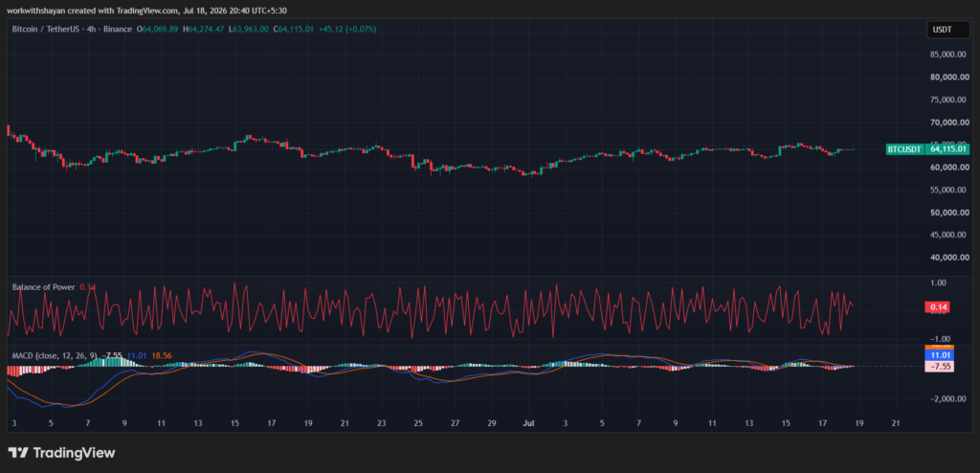Click the low value L63,963.00 in legend
This screenshot has width=980, height=473.
[x=249, y=29]
